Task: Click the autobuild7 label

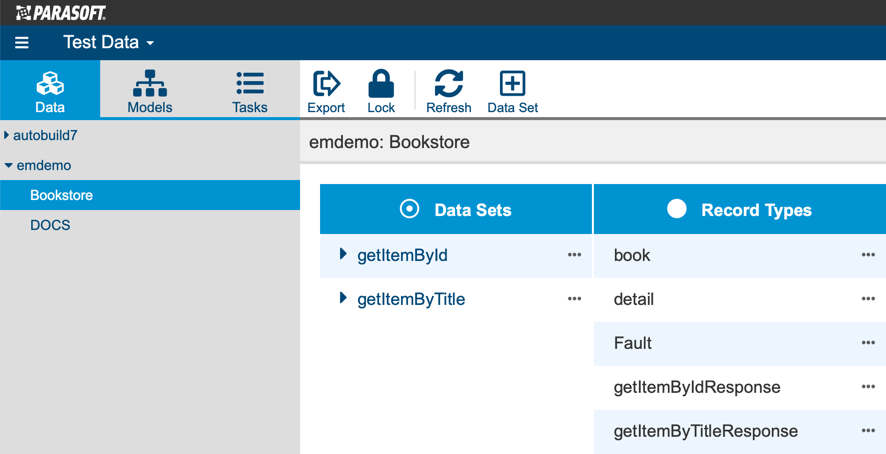Action: tap(45, 135)
